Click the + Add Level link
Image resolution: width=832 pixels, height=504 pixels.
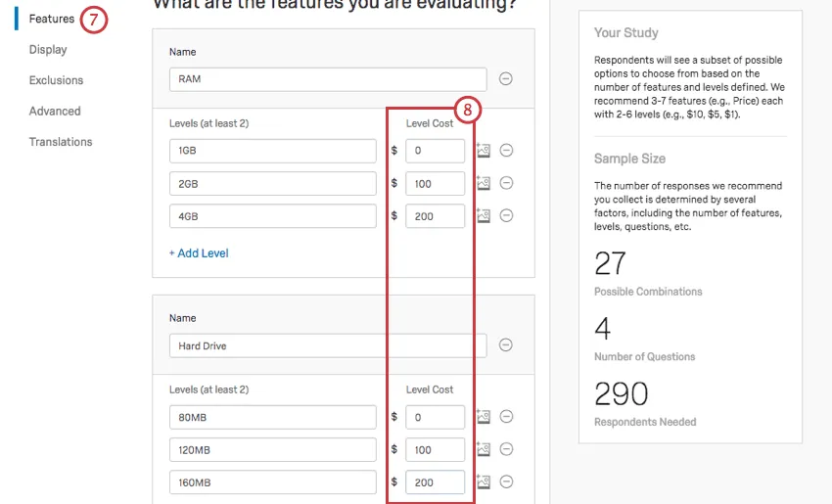click(x=199, y=253)
